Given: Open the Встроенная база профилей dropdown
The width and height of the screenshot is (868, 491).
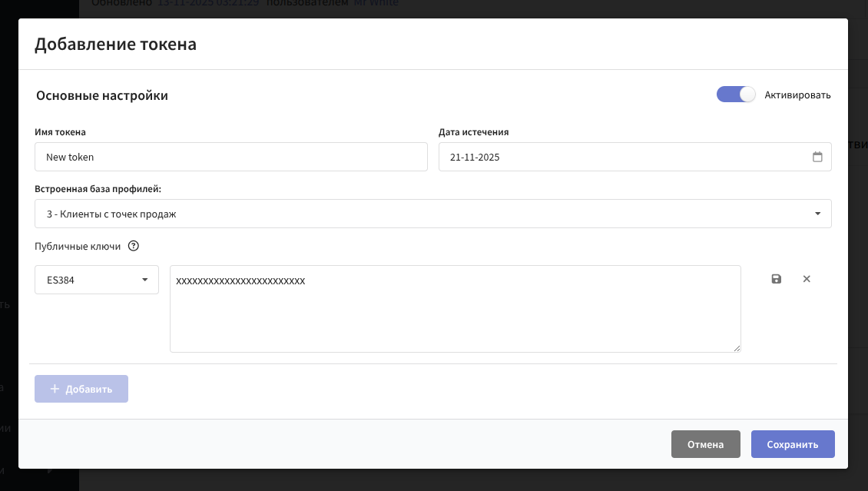Looking at the screenshot, I should 432,214.
